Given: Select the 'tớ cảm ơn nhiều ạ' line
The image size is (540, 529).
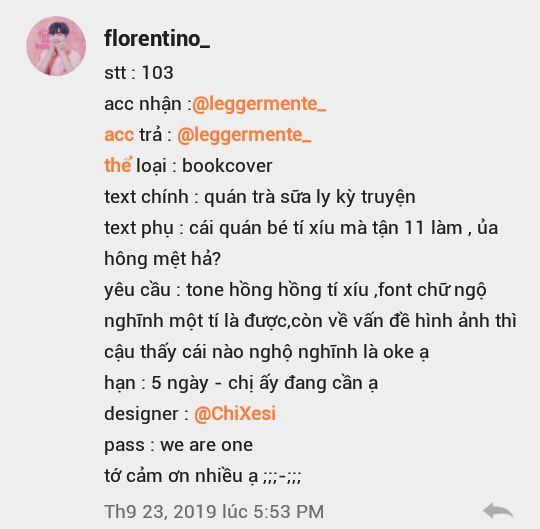Looking at the screenshot, I should [202, 476].
